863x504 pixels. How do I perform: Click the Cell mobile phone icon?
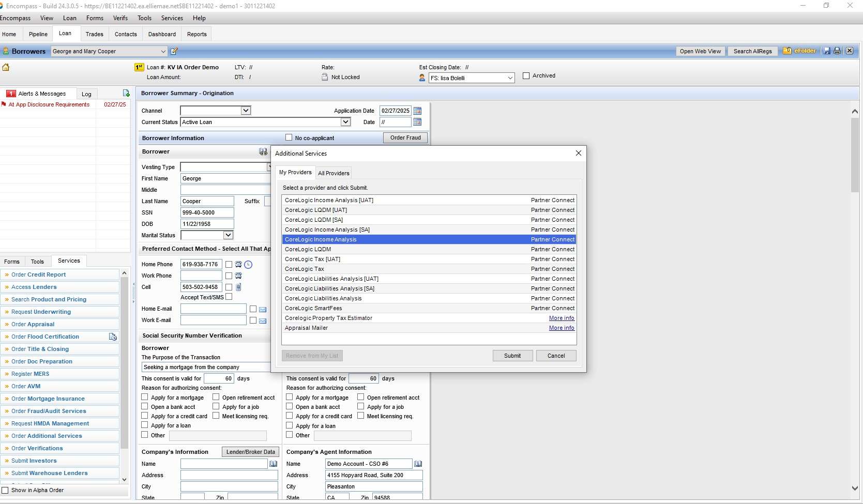[x=238, y=287]
